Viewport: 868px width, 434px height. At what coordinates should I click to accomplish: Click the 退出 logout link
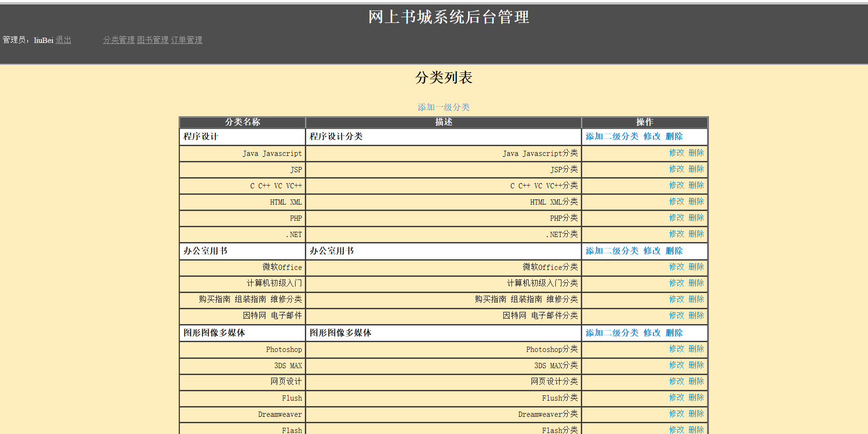(63, 40)
